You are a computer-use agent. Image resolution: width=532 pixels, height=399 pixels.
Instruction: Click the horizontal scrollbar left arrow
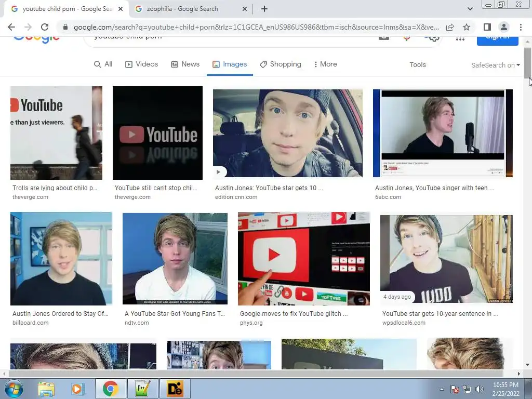tap(4, 374)
